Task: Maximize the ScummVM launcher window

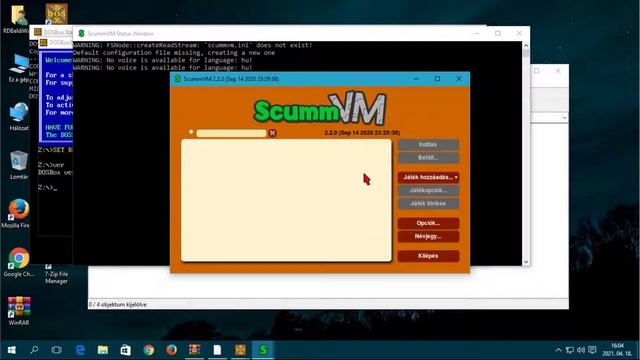Action: 437,79
